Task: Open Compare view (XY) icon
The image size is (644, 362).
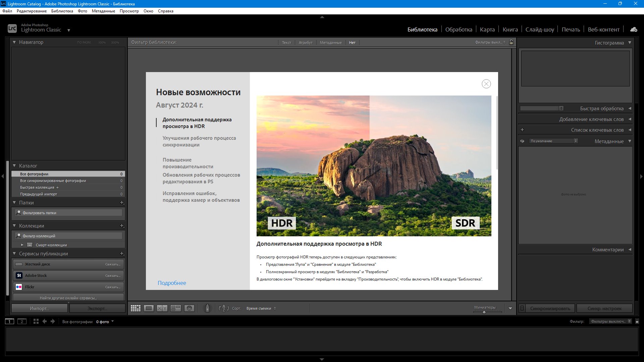Action: pyautogui.click(x=162, y=308)
